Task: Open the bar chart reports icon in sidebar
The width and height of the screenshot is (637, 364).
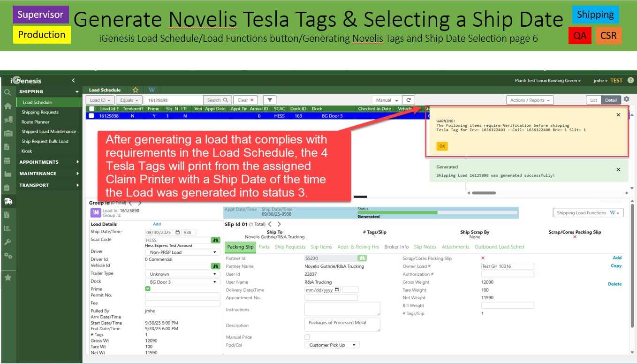Action: pyautogui.click(x=7, y=228)
